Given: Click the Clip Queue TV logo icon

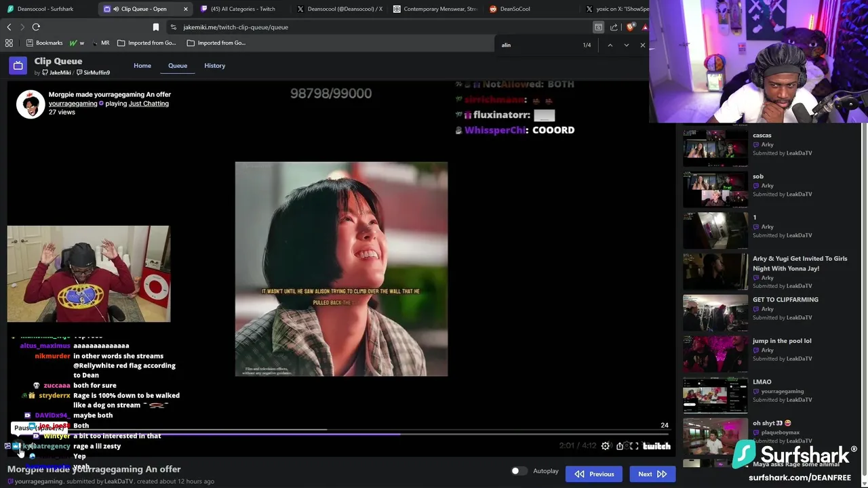Looking at the screenshot, I should coord(18,66).
